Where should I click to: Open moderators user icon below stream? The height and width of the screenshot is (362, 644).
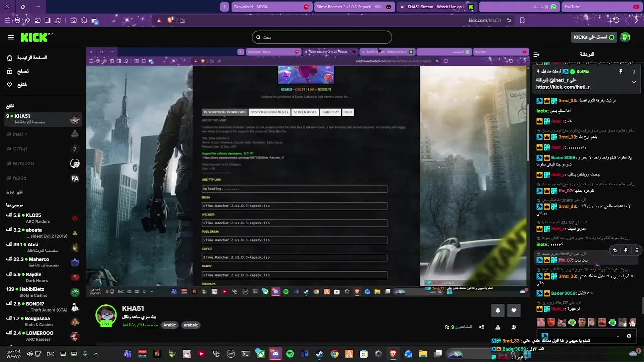[514, 327]
